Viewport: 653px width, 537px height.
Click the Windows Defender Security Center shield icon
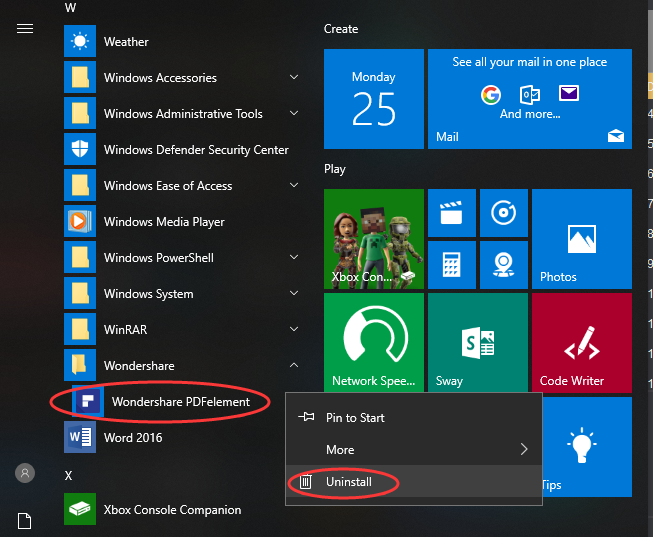tap(80, 149)
